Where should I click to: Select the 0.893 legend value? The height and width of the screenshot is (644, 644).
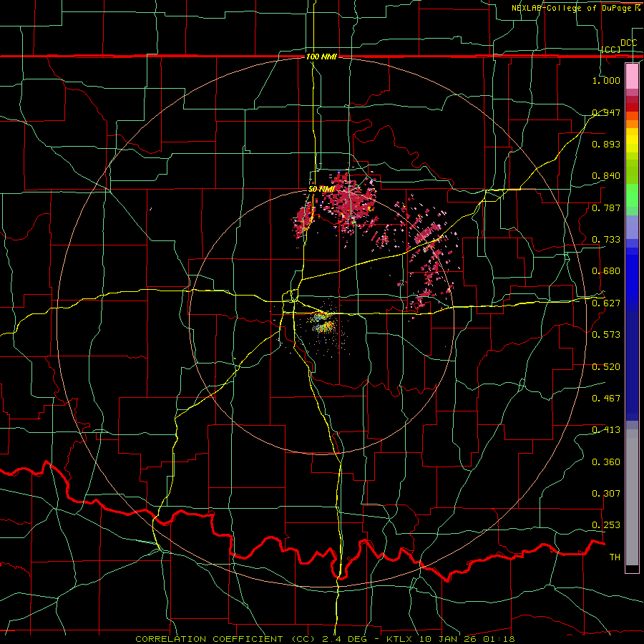pos(606,144)
